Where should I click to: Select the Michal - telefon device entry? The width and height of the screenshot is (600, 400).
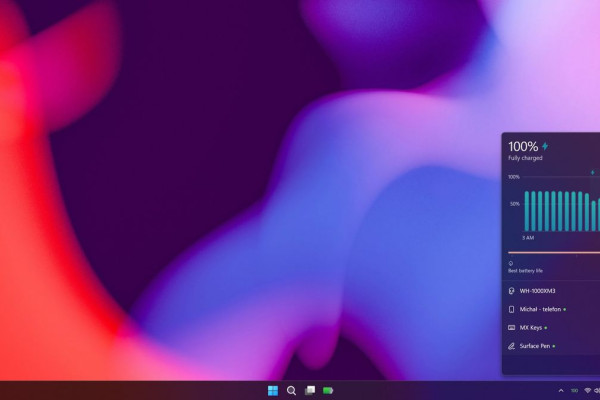point(551,309)
